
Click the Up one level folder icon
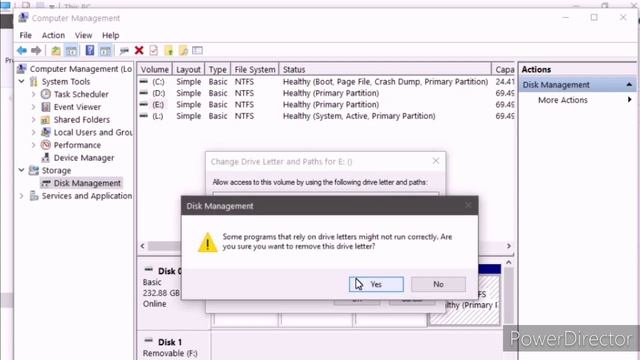[56, 51]
